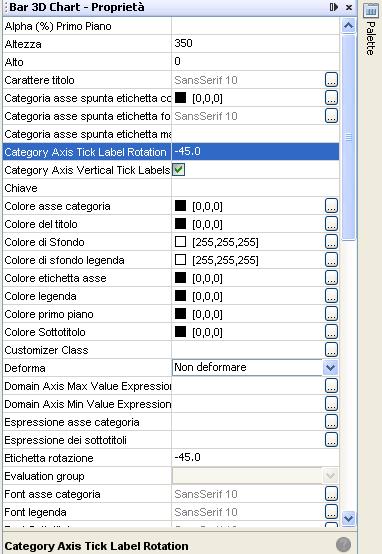Open editor for Colore di sfondo legenda
Image resolution: width=382 pixels, height=554 pixels.
click(331, 260)
